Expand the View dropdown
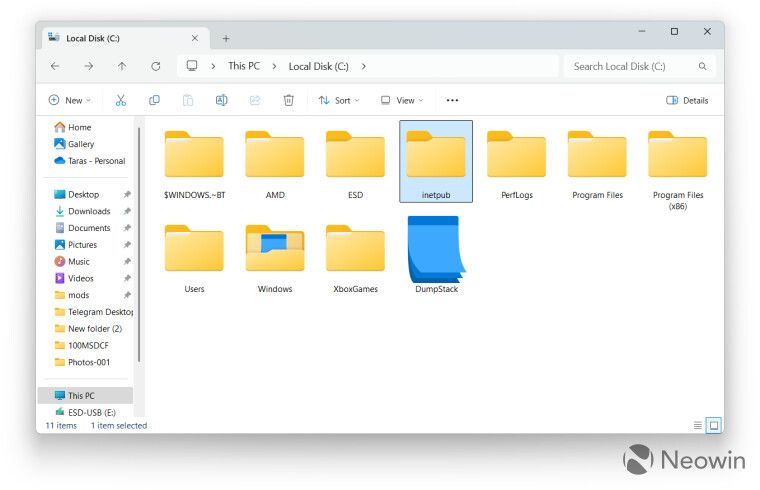 [402, 100]
